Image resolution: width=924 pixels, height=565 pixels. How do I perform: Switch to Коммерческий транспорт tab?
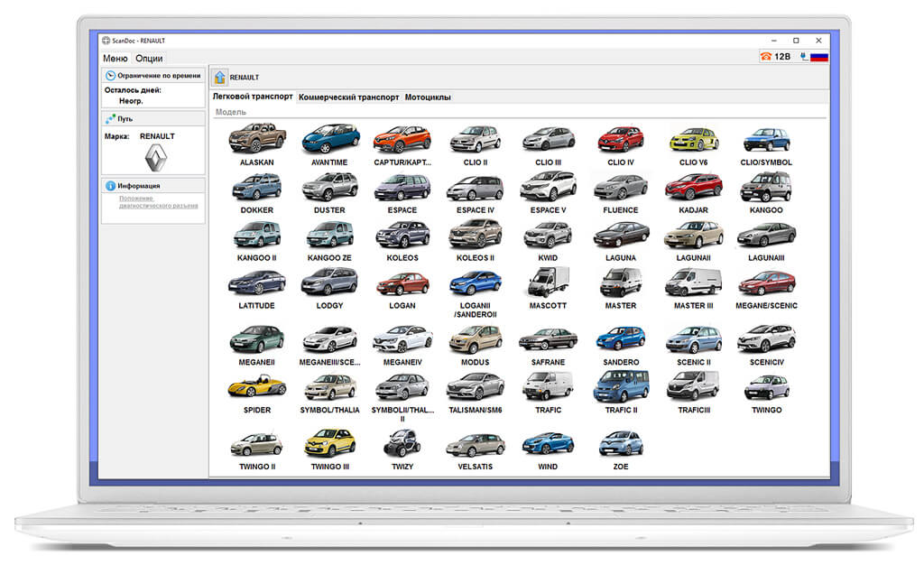348,97
